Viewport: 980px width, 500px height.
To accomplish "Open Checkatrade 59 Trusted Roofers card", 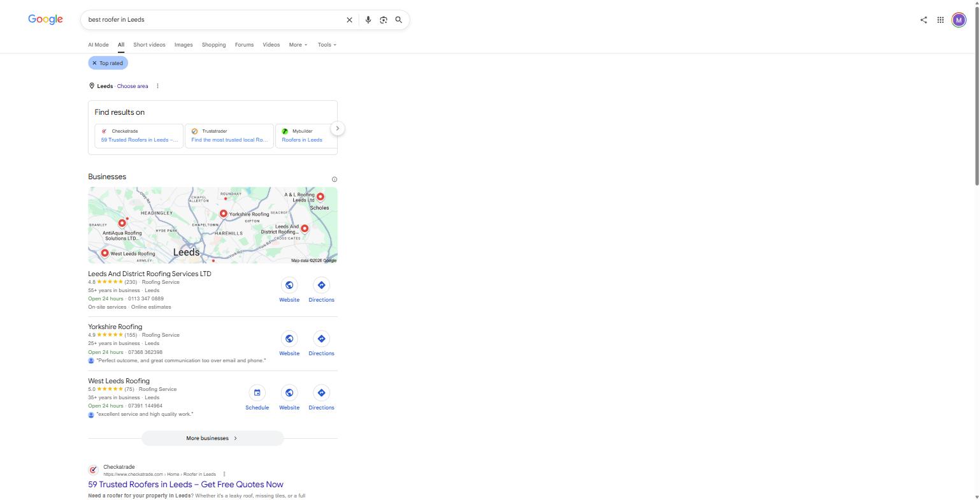I will (x=139, y=136).
